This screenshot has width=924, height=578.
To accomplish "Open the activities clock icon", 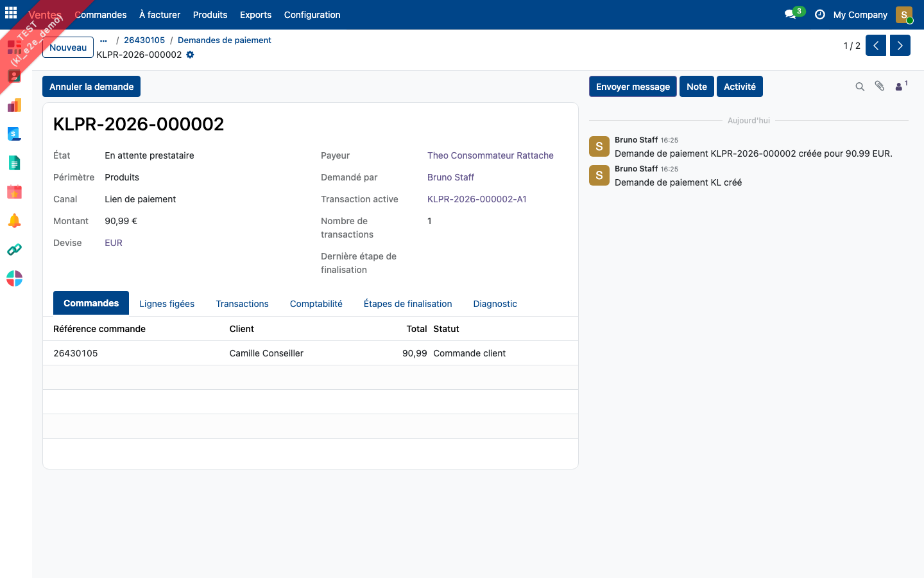I will pyautogui.click(x=819, y=14).
